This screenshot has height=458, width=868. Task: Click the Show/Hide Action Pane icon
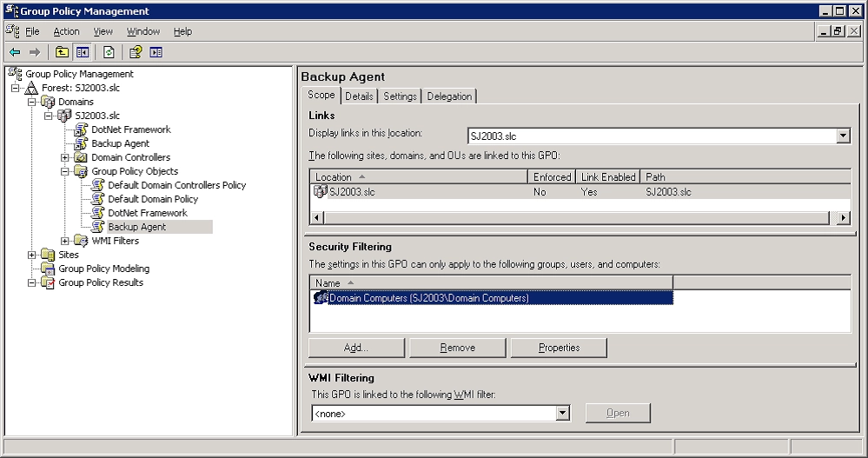click(156, 52)
